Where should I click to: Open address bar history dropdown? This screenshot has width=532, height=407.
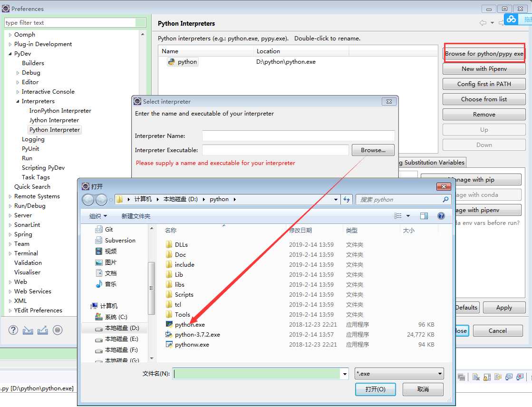click(336, 200)
